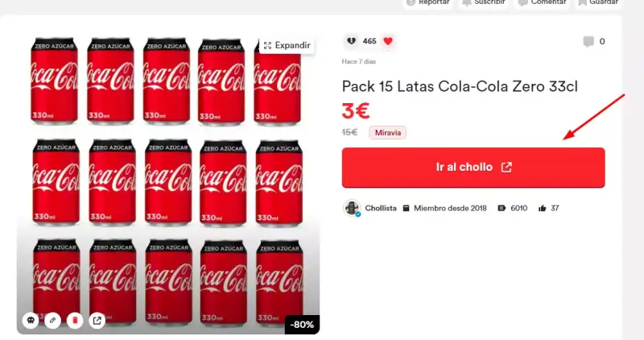View Chollista's profile avatar
644x340 pixels.
coord(352,208)
